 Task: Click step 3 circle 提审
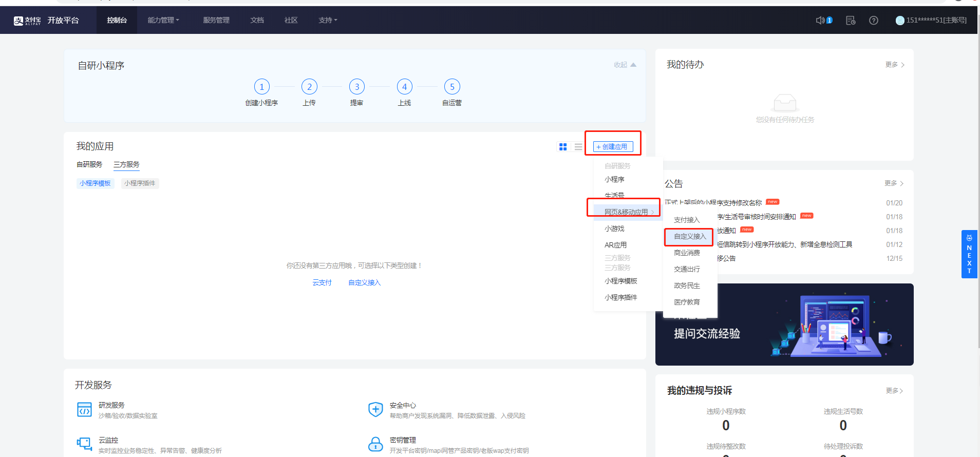tap(357, 87)
